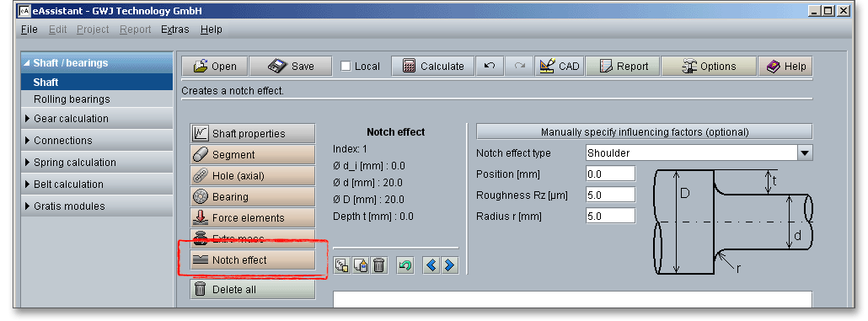Go to previous notch effect with left arrow
Viewport: 868px width, 321px height.
[x=431, y=265]
